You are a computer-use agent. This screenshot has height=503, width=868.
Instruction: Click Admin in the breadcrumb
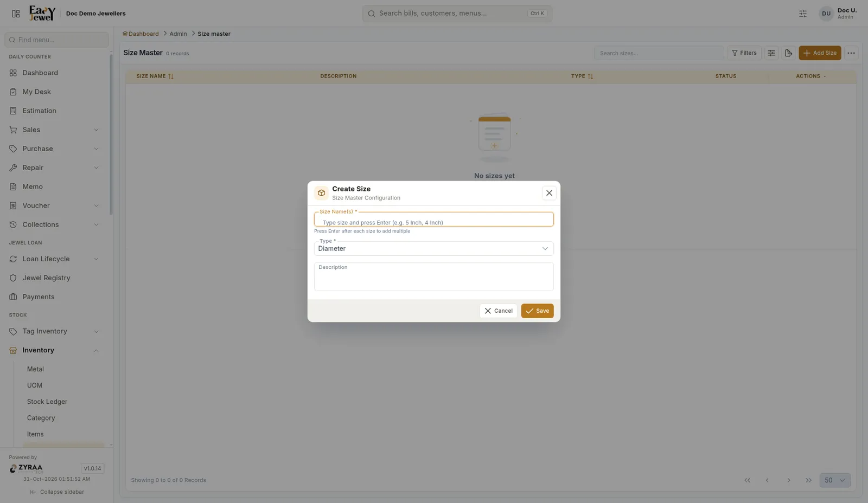point(178,34)
